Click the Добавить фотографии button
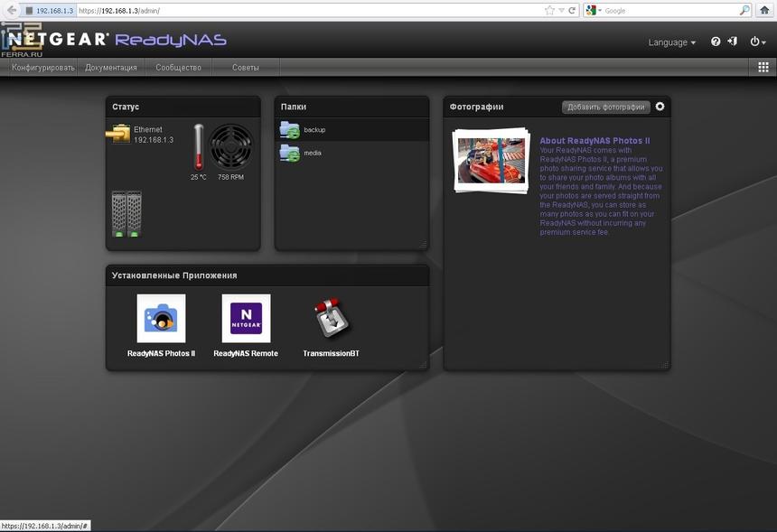Image resolution: width=777 pixels, height=532 pixels. pyautogui.click(x=606, y=107)
